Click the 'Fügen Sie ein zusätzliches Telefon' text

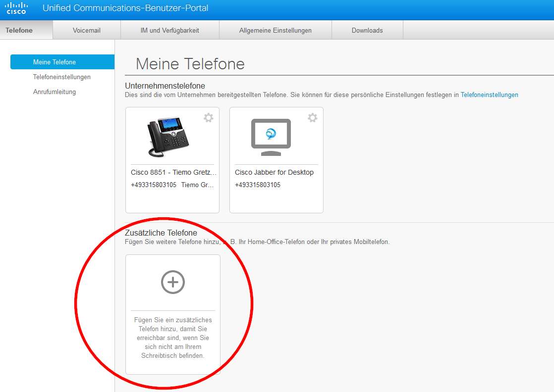[x=173, y=338]
